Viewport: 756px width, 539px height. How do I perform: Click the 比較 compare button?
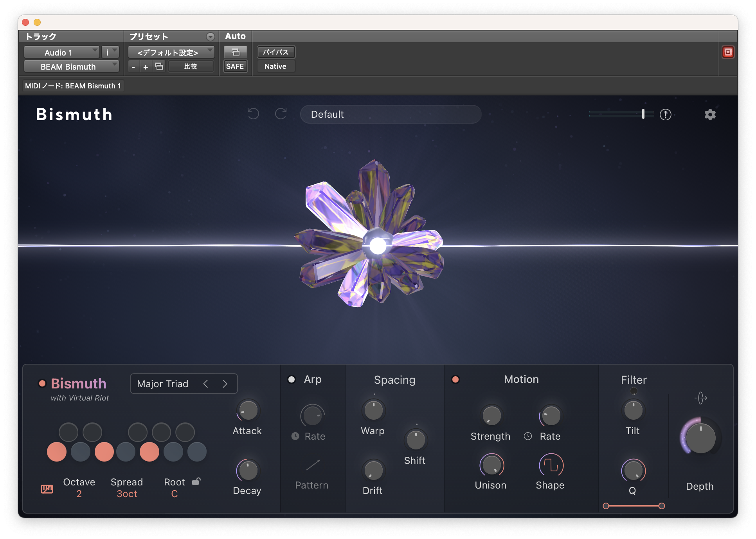tap(191, 66)
